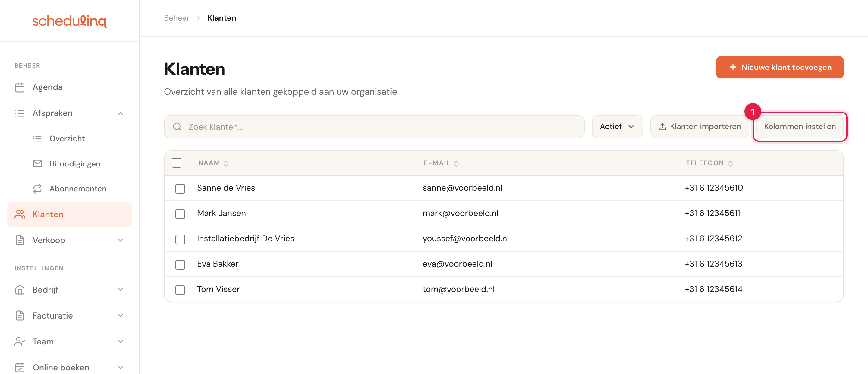Click phone number +31 6 12345610
This screenshot has height=374, width=868.
714,188
